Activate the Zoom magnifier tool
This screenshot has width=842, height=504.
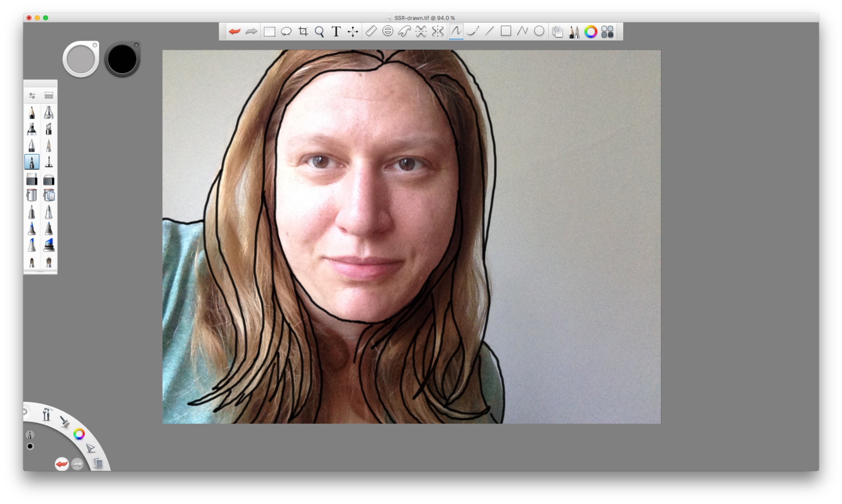point(319,31)
